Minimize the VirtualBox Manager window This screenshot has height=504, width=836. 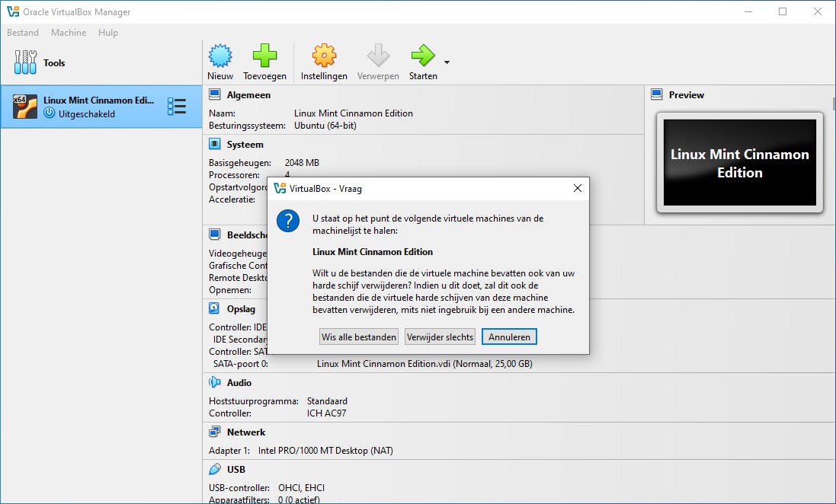pos(748,11)
